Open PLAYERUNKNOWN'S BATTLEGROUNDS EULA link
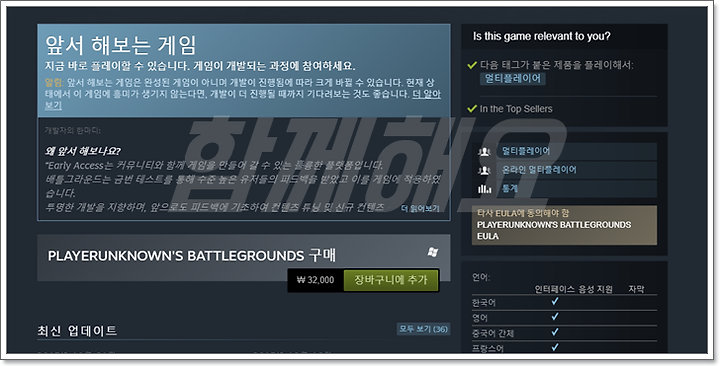 pyautogui.click(x=554, y=230)
